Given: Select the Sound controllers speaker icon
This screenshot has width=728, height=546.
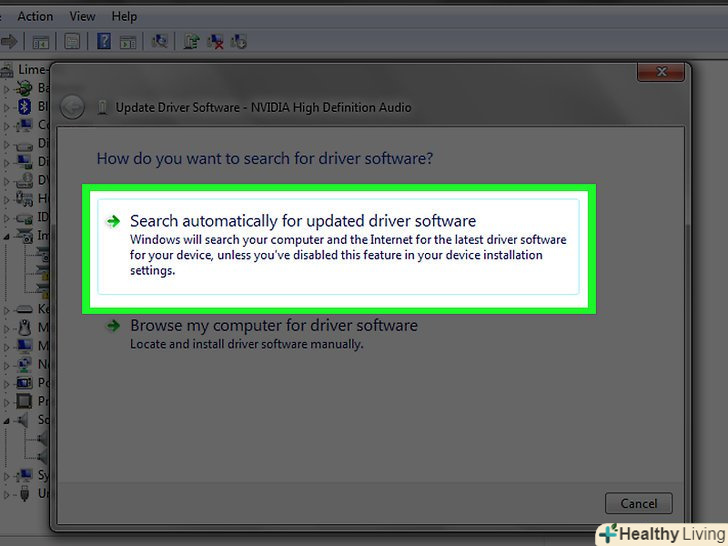Looking at the screenshot, I should click(x=22, y=420).
